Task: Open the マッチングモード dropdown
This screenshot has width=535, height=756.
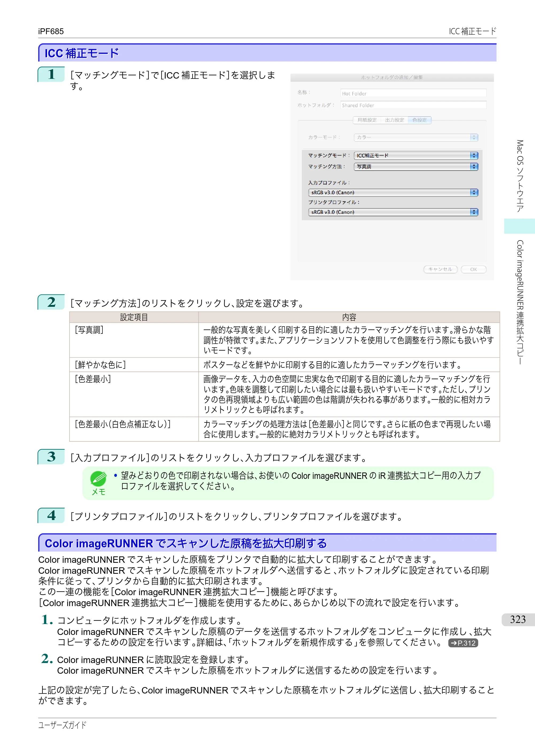Action: (416, 156)
